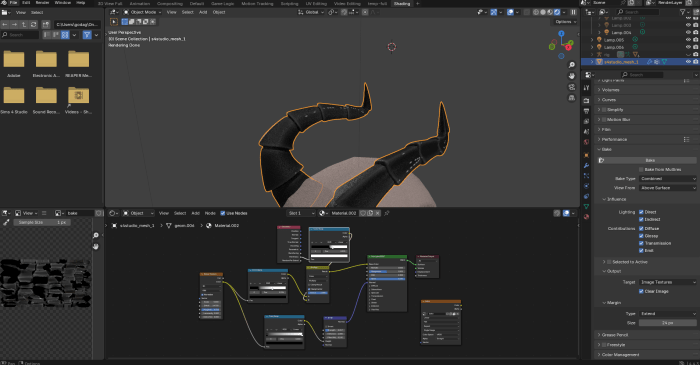This screenshot has width=700, height=365.
Task: Click the viewport Options button
Action: click(x=566, y=21)
